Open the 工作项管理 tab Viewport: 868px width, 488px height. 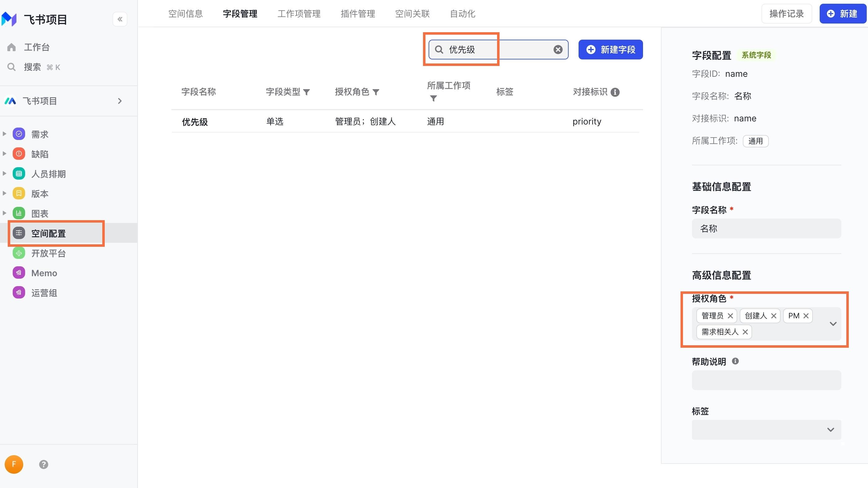coord(299,14)
